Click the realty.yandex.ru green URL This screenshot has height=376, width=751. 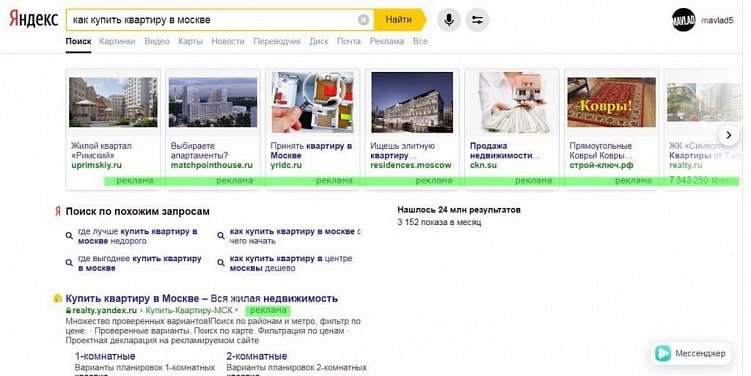104,310
